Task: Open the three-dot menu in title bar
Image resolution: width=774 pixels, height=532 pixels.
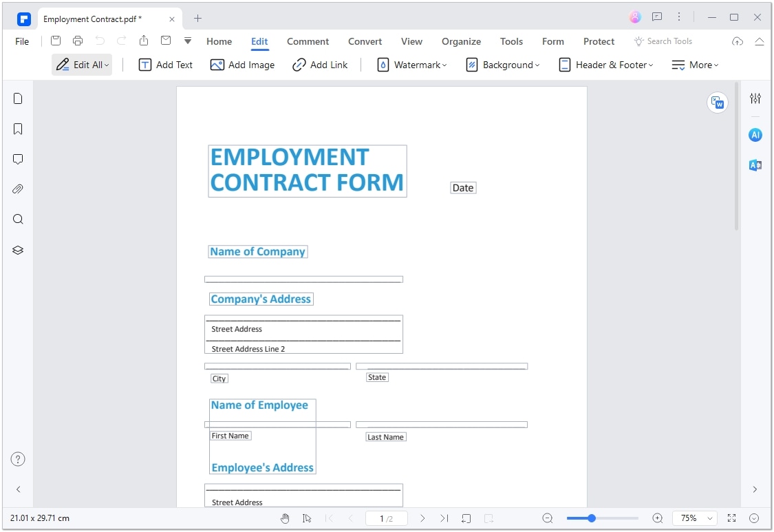Action: 679,17
